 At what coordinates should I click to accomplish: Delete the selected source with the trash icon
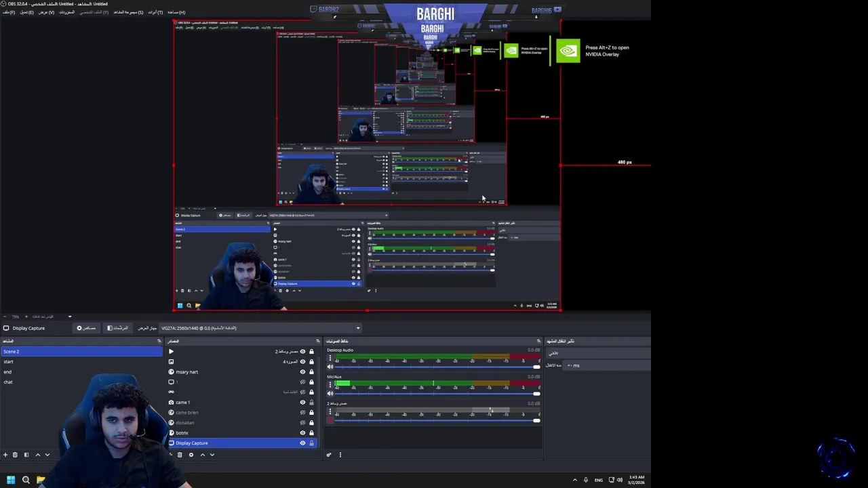coord(180,455)
